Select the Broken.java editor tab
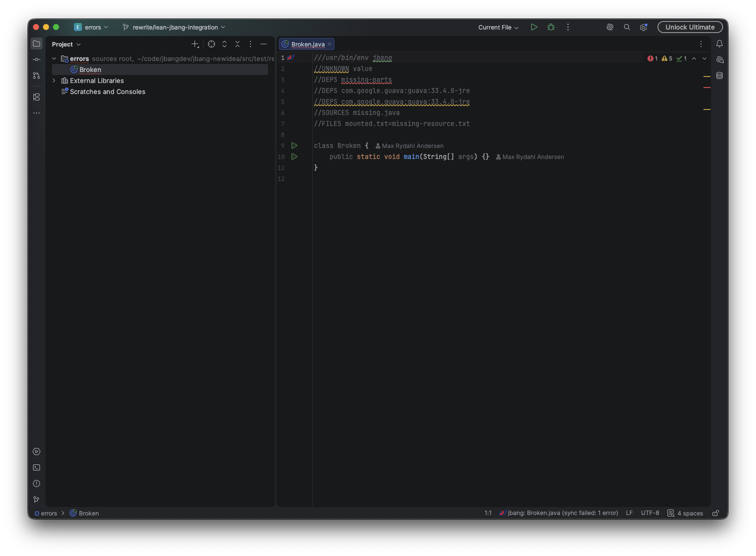 coord(307,44)
